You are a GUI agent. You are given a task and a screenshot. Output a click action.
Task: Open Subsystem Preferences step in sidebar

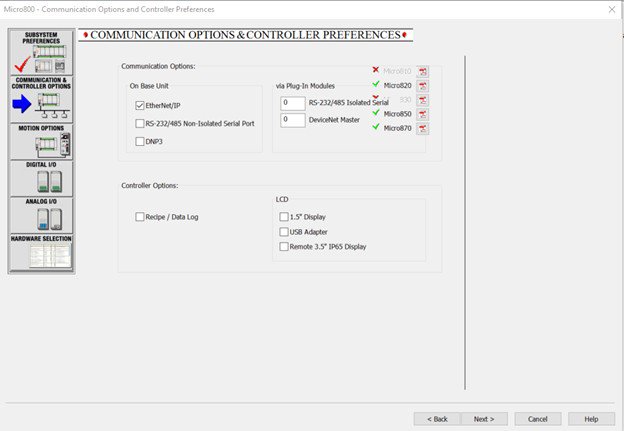[x=41, y=52]
